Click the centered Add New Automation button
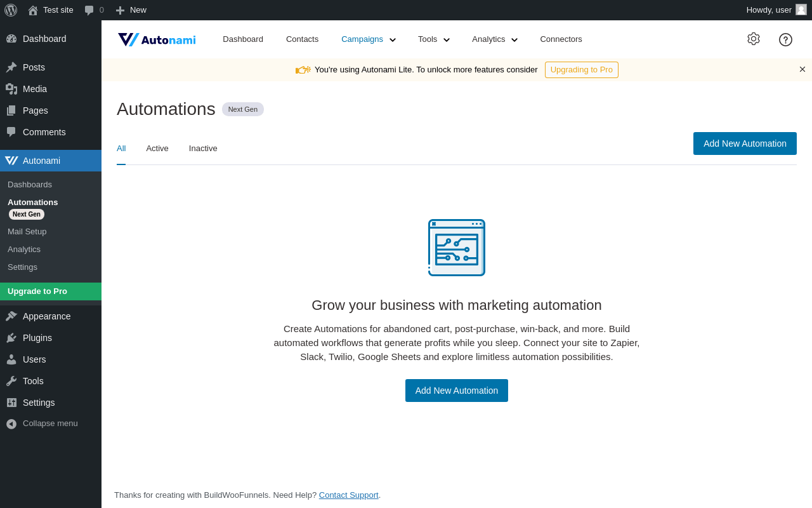The width and height of the screenshot is (812, 508). tap(457, 391)
